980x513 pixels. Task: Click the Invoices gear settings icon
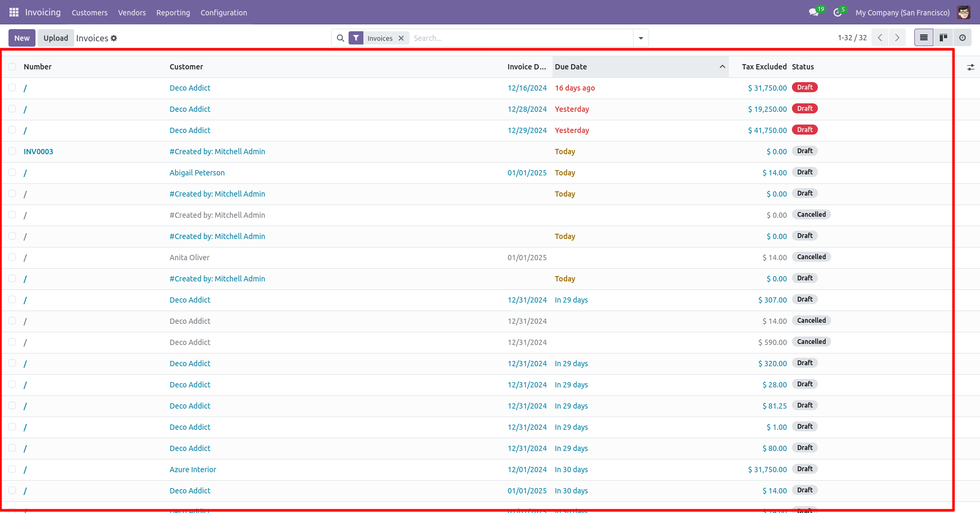[x=114, y=38]
